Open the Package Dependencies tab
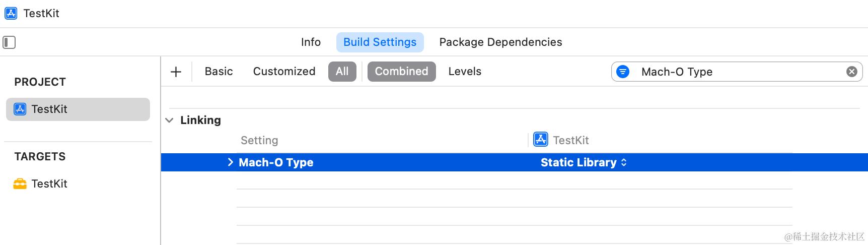Image resolution: width=868 pixels, height=245 pixels. point(500,42)
